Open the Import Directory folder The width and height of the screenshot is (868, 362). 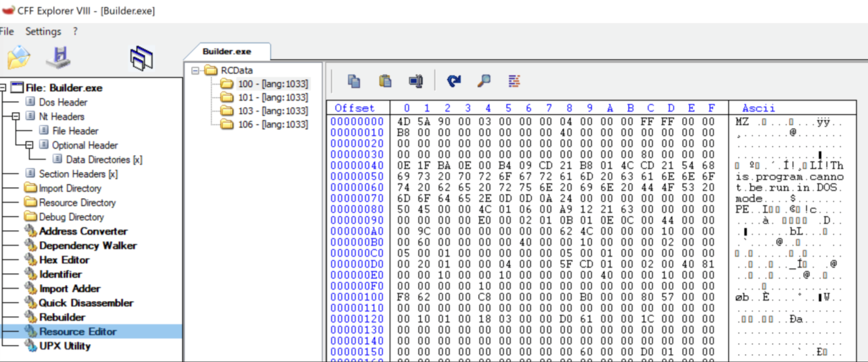click(x=70, y=188)
